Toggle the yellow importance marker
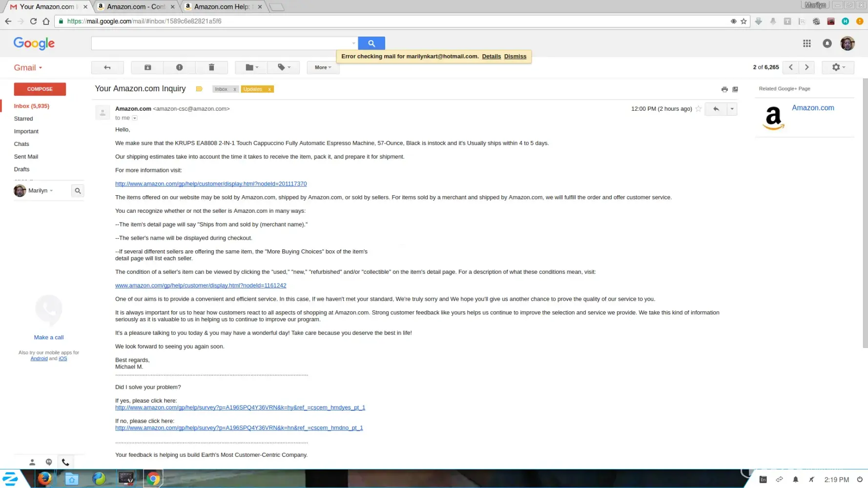 [199, 89]
